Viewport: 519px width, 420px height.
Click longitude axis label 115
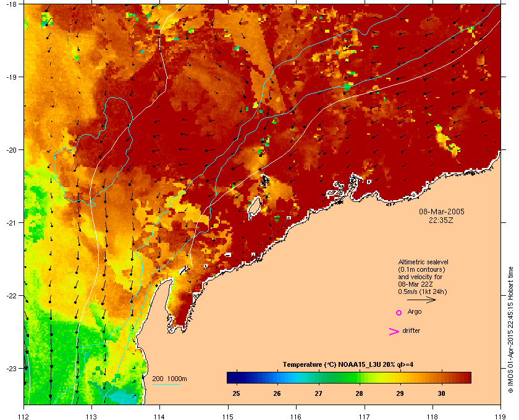pyautogui.click(x=228, y=417)
